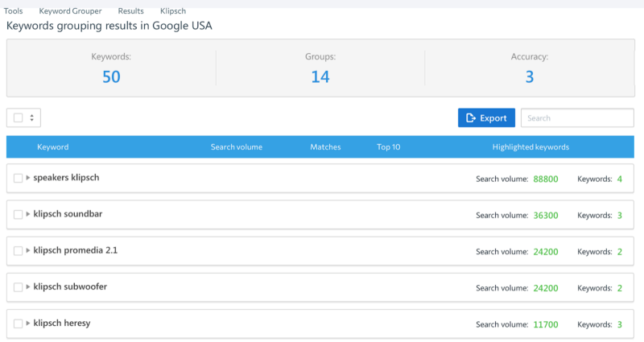The width and height of the screenshot is (644, 342).
Task: Click search volume value 11700
Action: click(x=546, y=324)
